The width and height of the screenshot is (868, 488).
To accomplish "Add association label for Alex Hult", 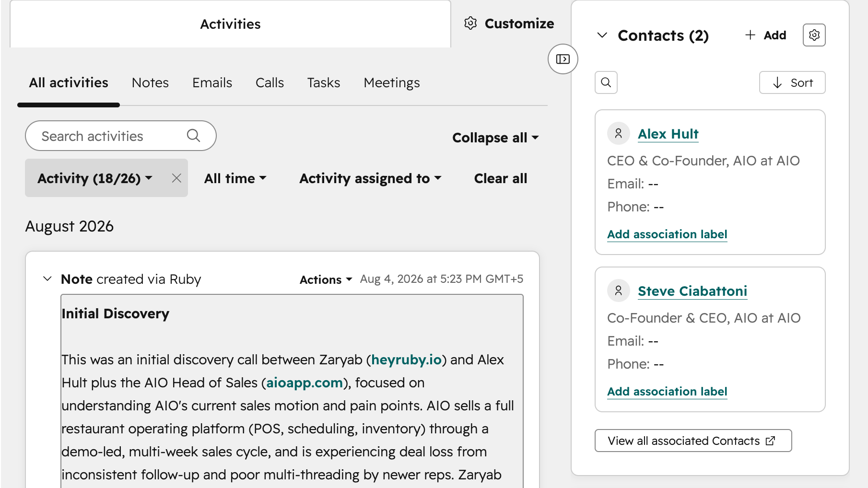I will tap(667, 234).
